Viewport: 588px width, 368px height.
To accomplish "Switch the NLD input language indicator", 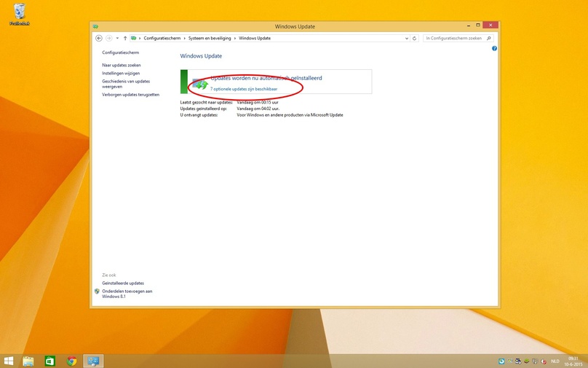I will 555,361.
